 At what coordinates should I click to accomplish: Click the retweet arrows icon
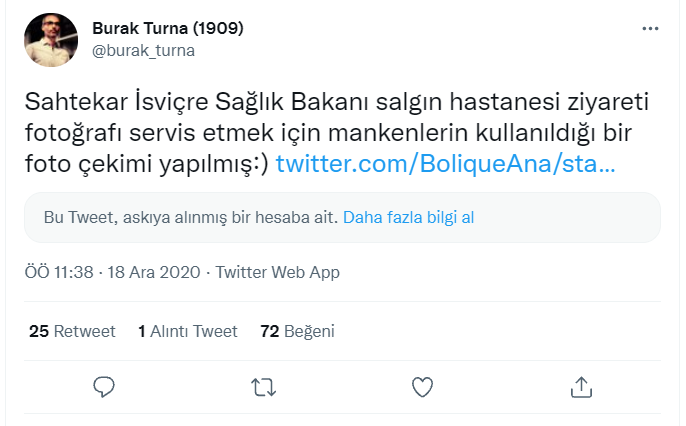[263, 387]
